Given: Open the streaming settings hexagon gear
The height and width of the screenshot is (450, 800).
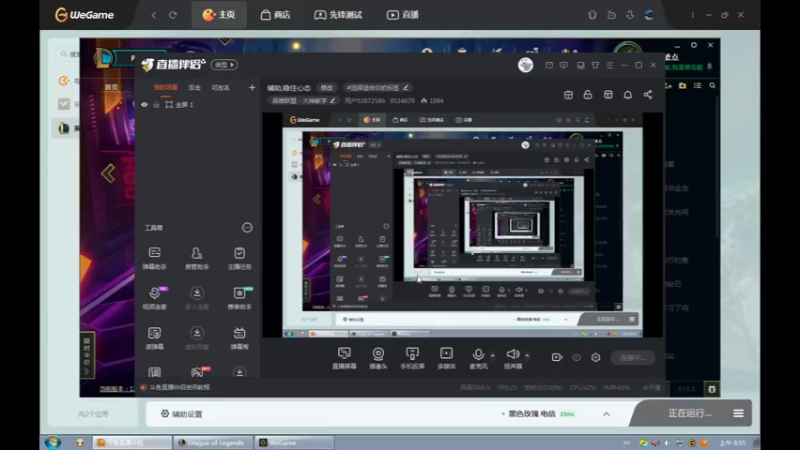Looking at the screenshot, I should [x=595, y=358].
